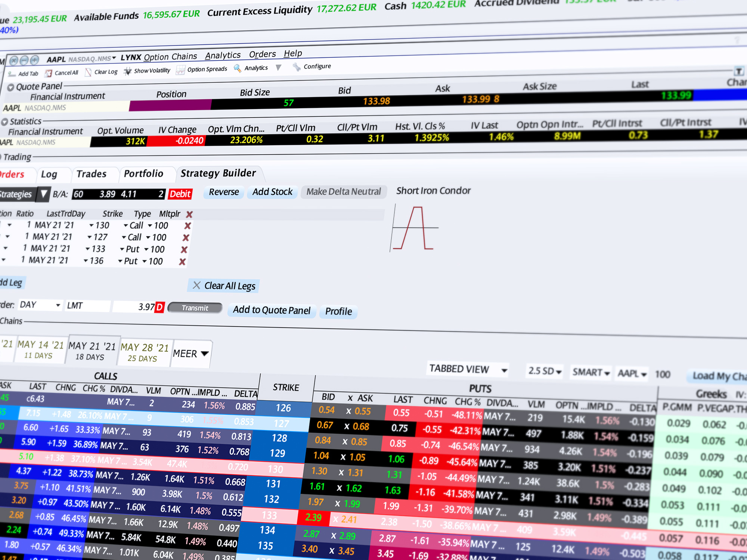Open the 2.5 SD strikes dropdown
This screenshot has height=560, width=747.
pos(559,372)
